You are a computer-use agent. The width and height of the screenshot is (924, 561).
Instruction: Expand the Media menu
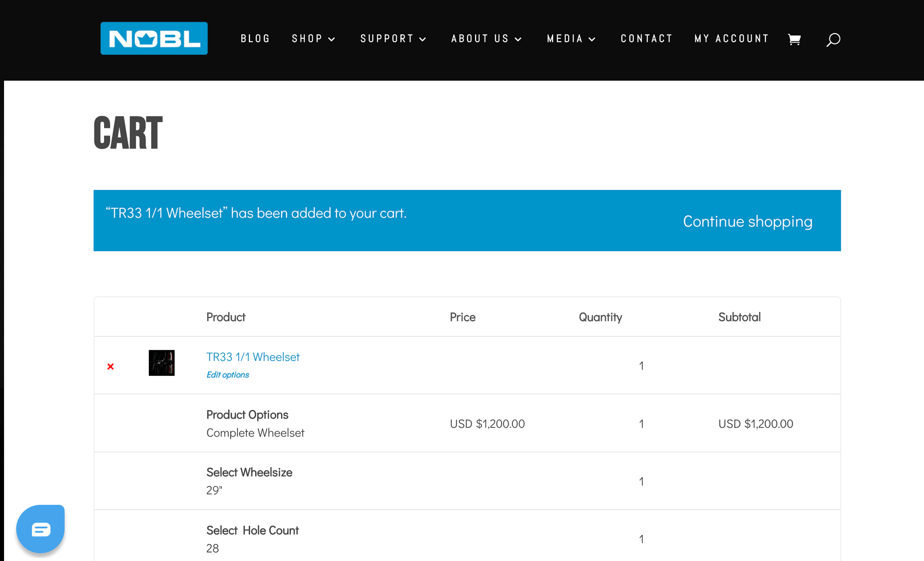coord(571,39)
